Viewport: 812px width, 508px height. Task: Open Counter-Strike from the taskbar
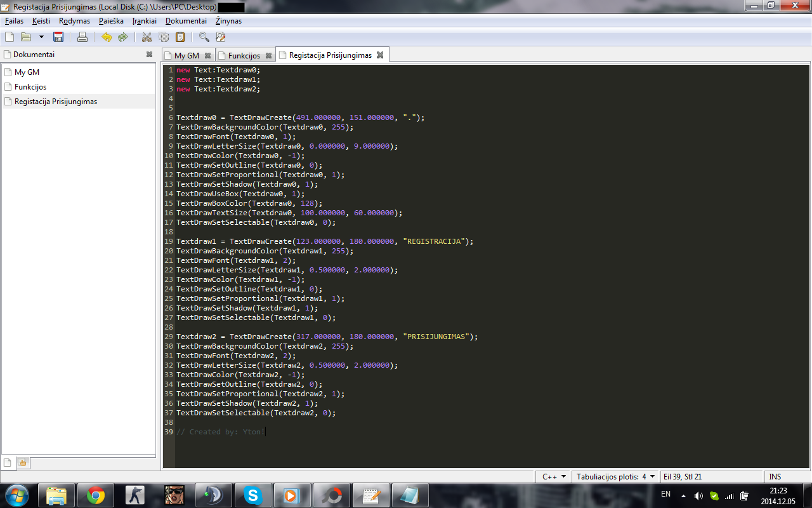pos(135,495)
